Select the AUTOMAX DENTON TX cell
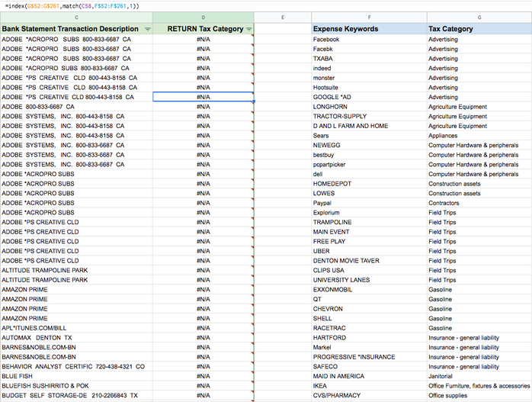The image size is (532, 402). [76, 337]
